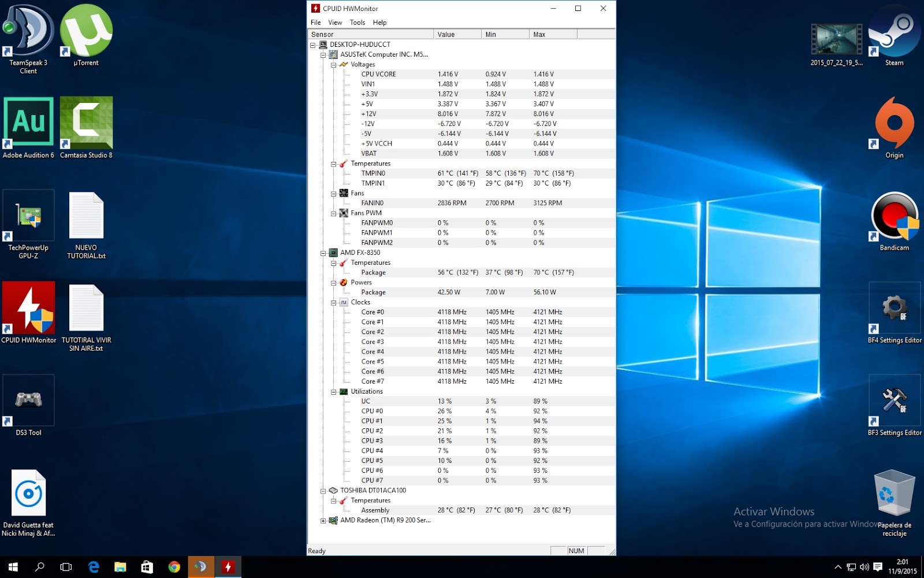Open Task View on the taskbar
The image size is (924, 578).
[x=66, y=567]
